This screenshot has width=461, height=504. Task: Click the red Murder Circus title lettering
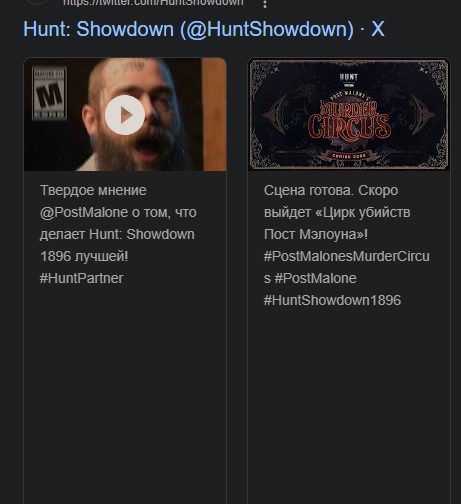coord(349,121)
